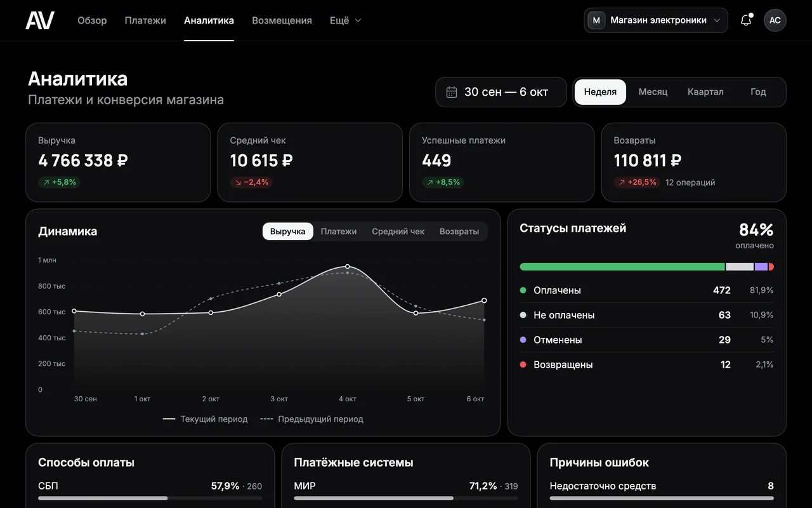The image size is (812, 508).
Task: Go to the Платежи navigation tab
Action: 145,20
